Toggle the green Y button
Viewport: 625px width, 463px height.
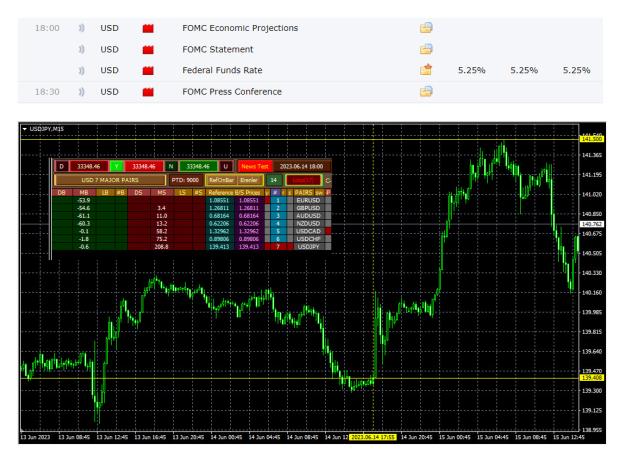(x=116, y=167)
